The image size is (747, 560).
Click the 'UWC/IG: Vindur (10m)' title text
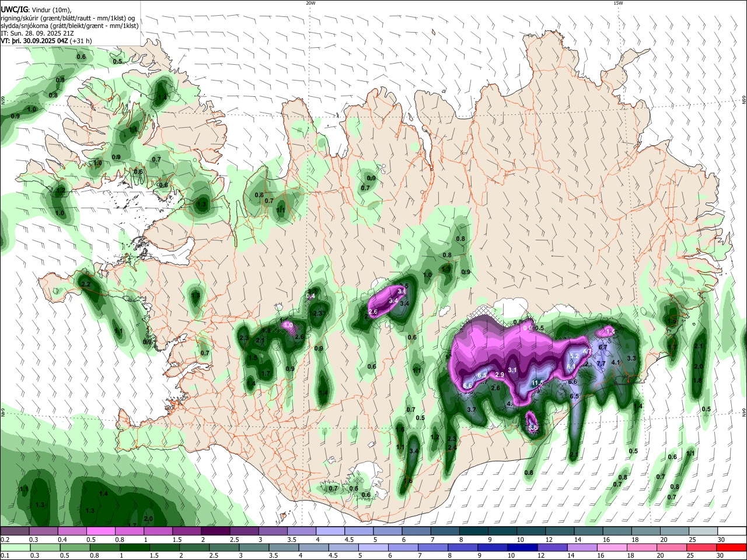click(x=36, y=10)
